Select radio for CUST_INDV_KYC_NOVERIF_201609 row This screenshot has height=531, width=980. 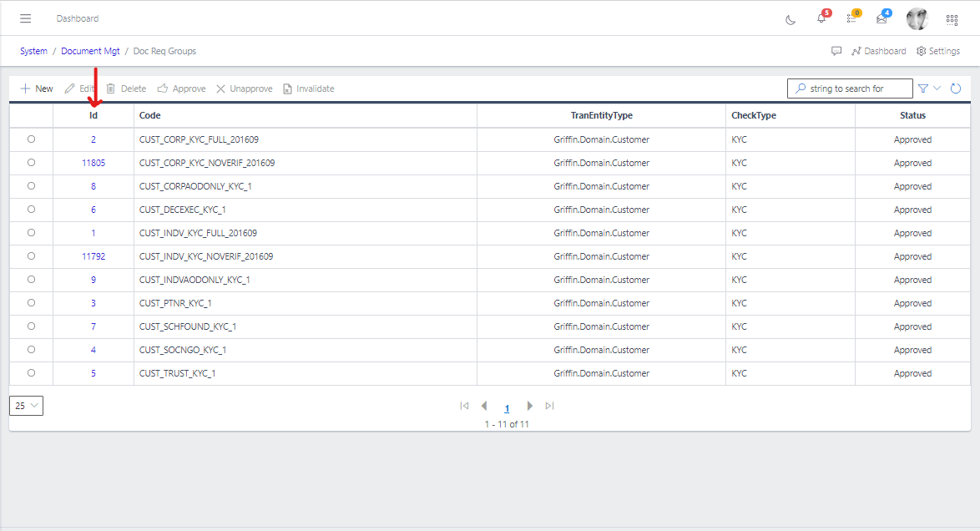tap(31, 256)
